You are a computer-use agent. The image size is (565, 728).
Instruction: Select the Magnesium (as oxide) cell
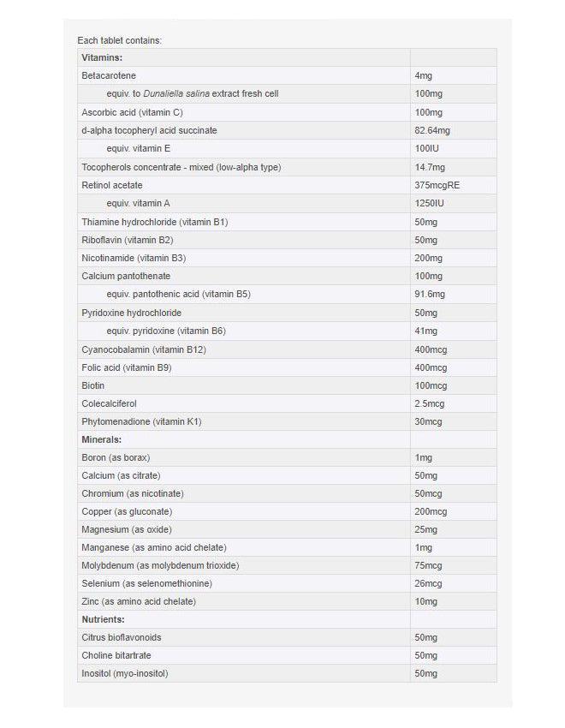pos(123,529)
